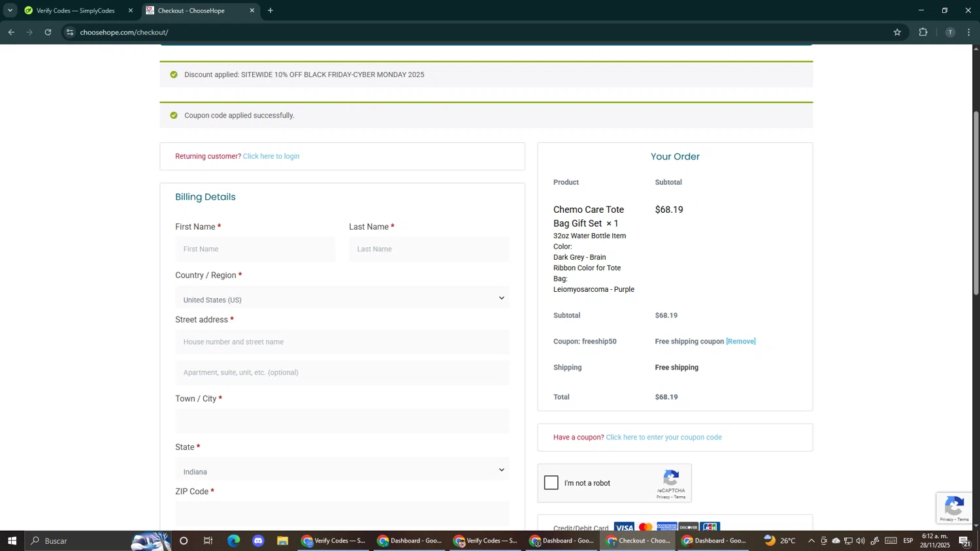Image resolution: width=980 pixels, height=551 pixels.
Task: Open the notification center icon
Action: click(964, 541)
